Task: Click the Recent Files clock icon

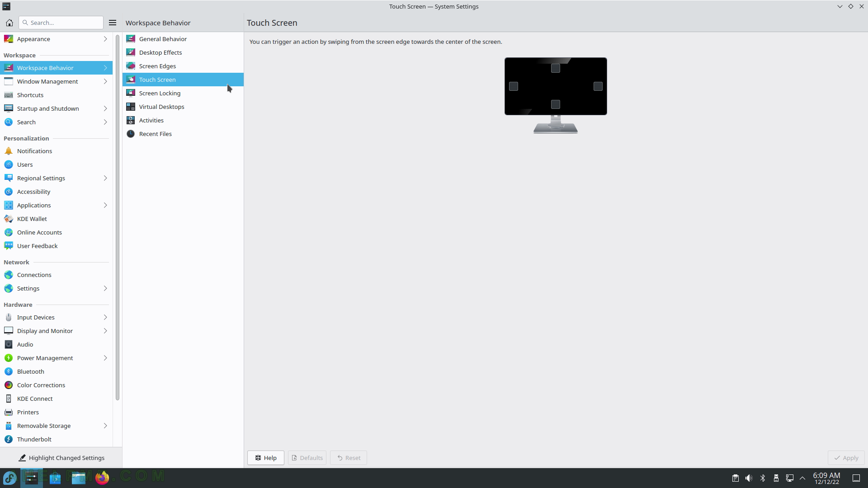Action: [x=131, y=134]
